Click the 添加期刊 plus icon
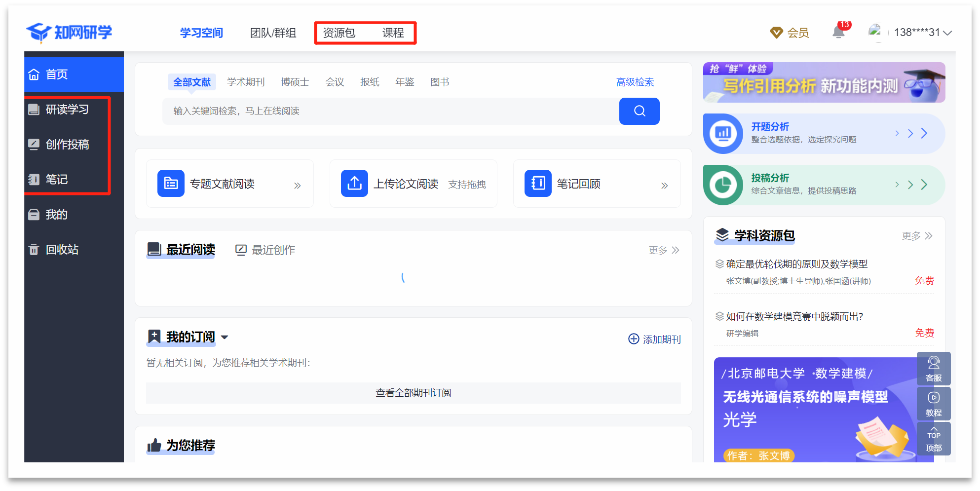The image size is (980, 491). point(634,339)
